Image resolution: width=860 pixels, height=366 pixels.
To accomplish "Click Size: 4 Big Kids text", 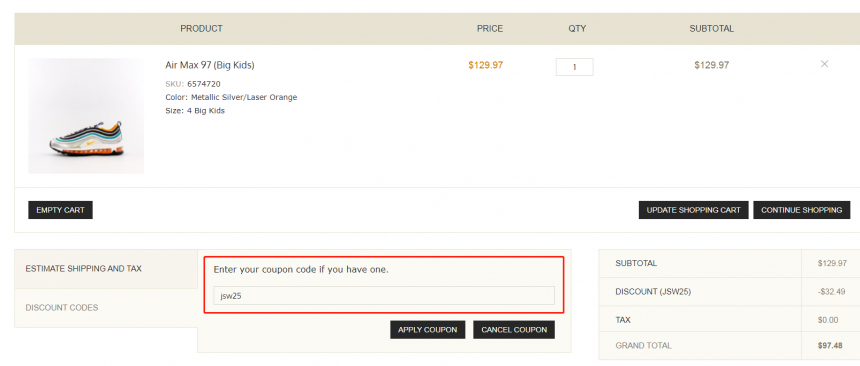I will pos(195,110).
